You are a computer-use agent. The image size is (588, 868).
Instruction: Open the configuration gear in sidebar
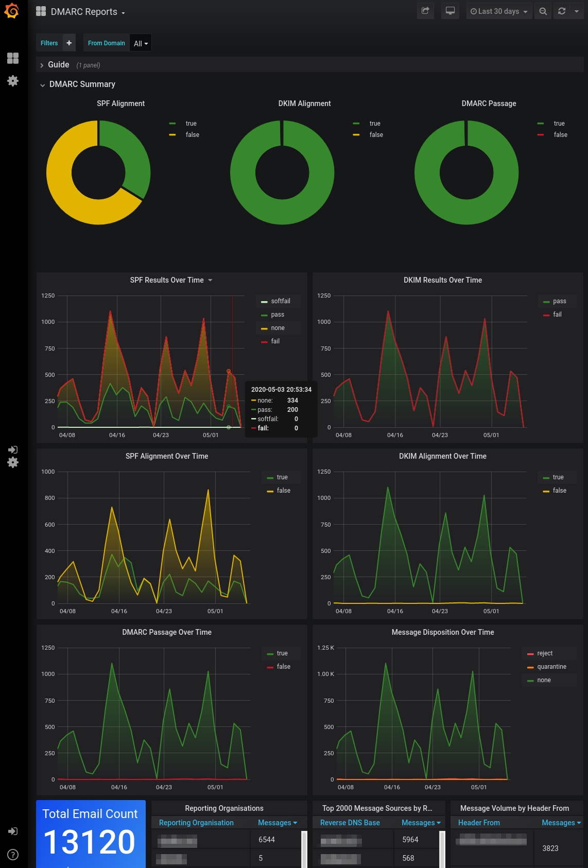pos(13,81)
